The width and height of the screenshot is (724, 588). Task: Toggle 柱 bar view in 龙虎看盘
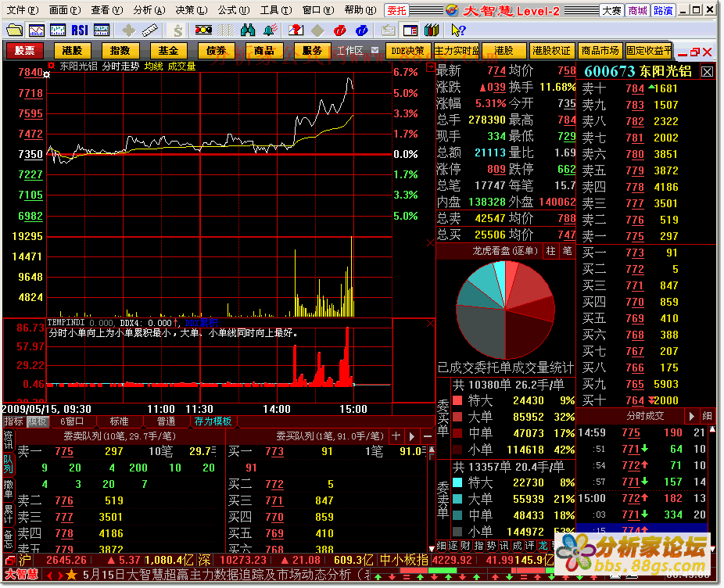pos(550,251)
